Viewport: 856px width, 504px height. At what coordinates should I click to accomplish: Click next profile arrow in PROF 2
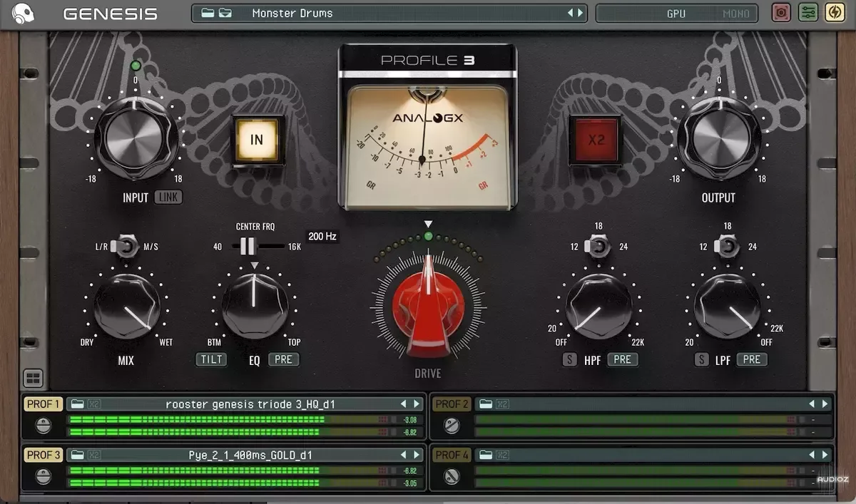(825, 404)
